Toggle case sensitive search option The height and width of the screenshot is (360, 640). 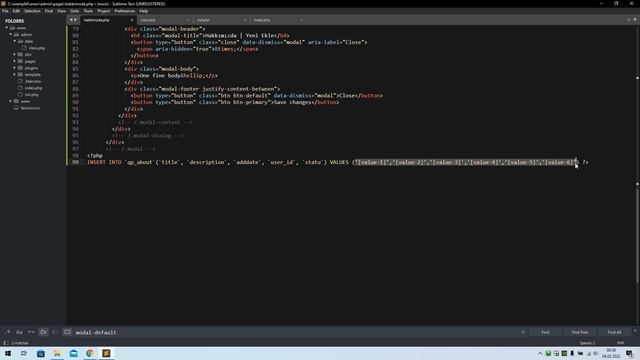(19, 332)
